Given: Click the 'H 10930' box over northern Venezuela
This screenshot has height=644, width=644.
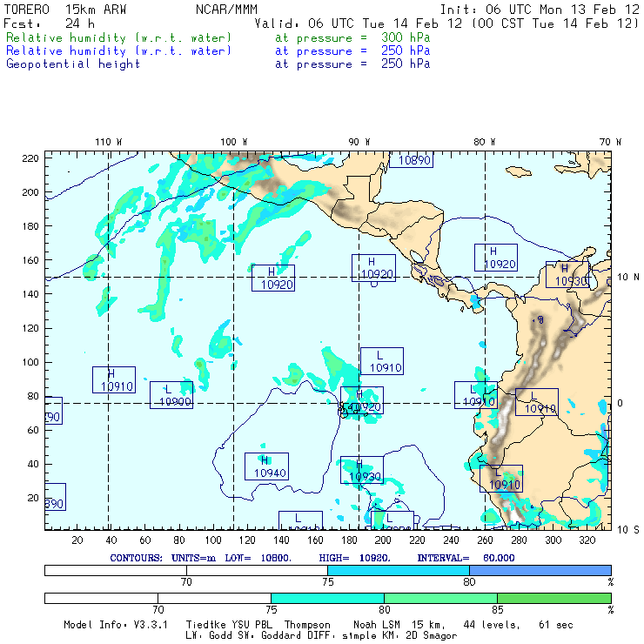Looking at the screenshot, I should tap(567, 274).
